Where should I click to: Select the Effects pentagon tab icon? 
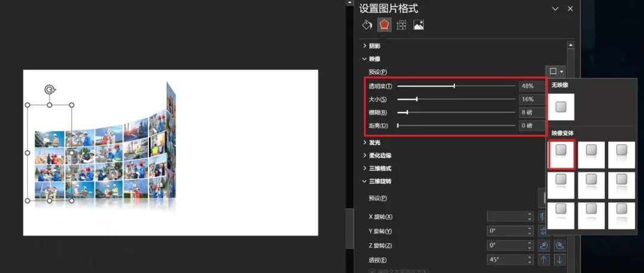pyautogui.click(x=384, y=25)
